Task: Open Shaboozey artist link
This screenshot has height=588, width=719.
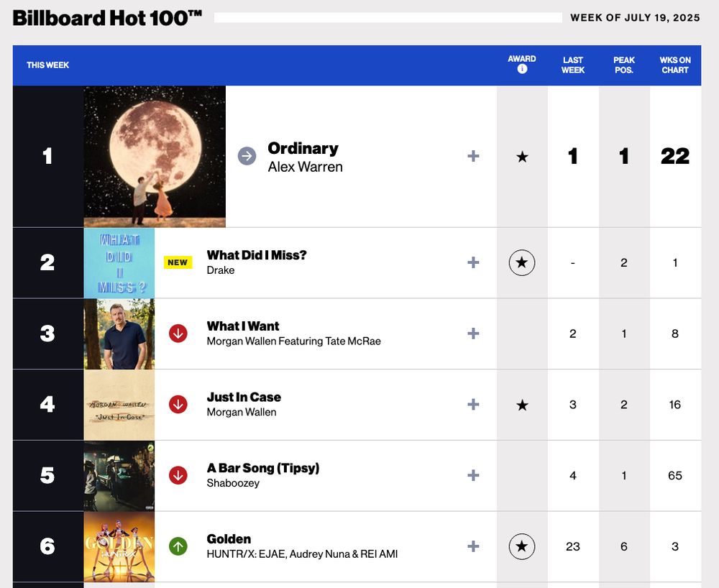Action: 233,483
